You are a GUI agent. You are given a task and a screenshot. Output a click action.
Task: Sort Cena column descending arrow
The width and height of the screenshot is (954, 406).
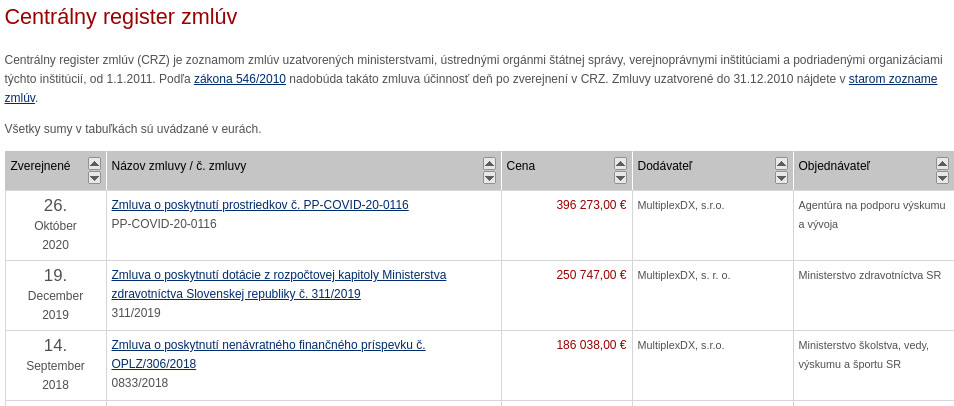[x=620, y=178]
